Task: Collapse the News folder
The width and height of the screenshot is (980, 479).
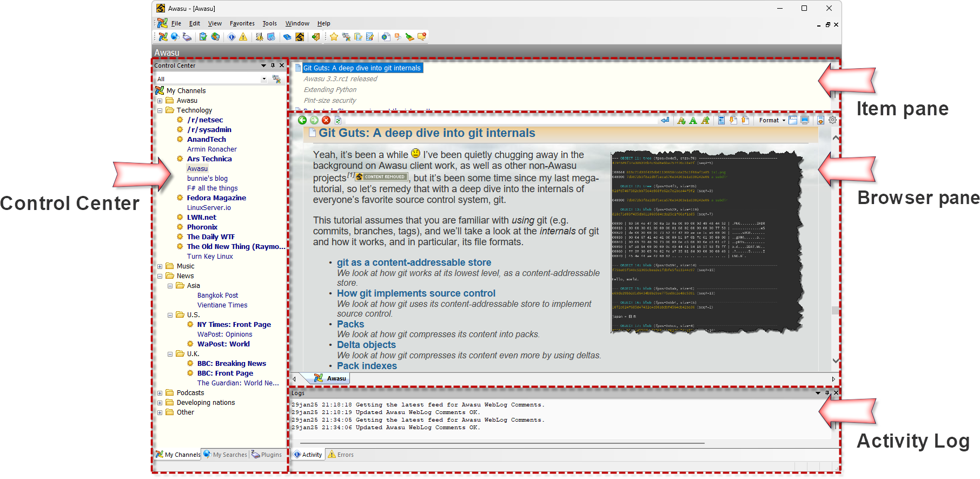Action: pos(160,276)
